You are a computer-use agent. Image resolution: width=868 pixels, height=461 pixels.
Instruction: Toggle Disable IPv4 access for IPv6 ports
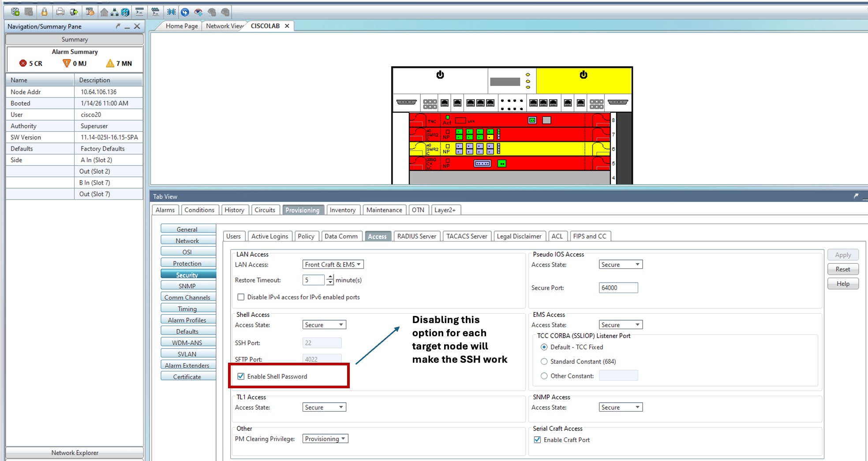[241, 297]
